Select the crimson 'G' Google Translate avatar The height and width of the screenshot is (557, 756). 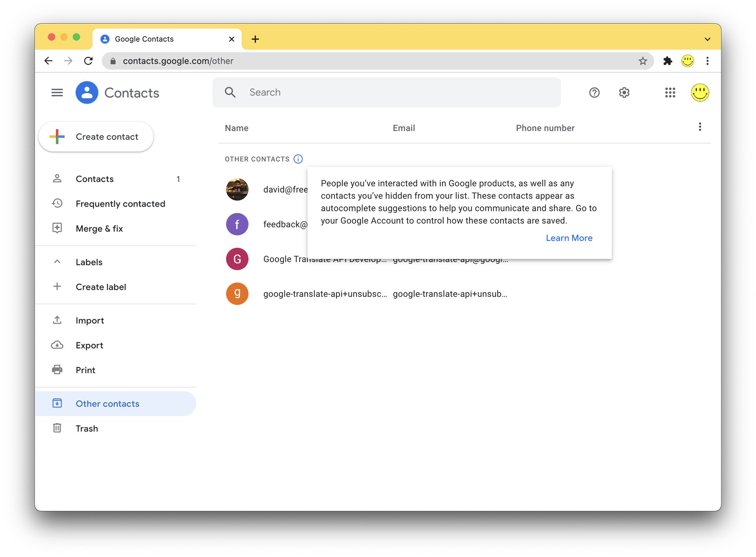(x=237, y=259)
